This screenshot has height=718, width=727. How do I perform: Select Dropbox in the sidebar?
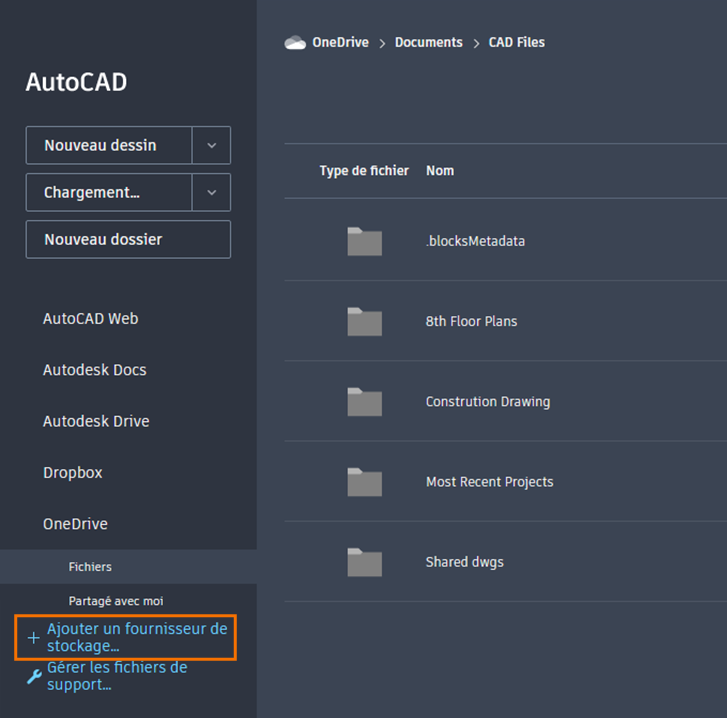click(73, 473)
